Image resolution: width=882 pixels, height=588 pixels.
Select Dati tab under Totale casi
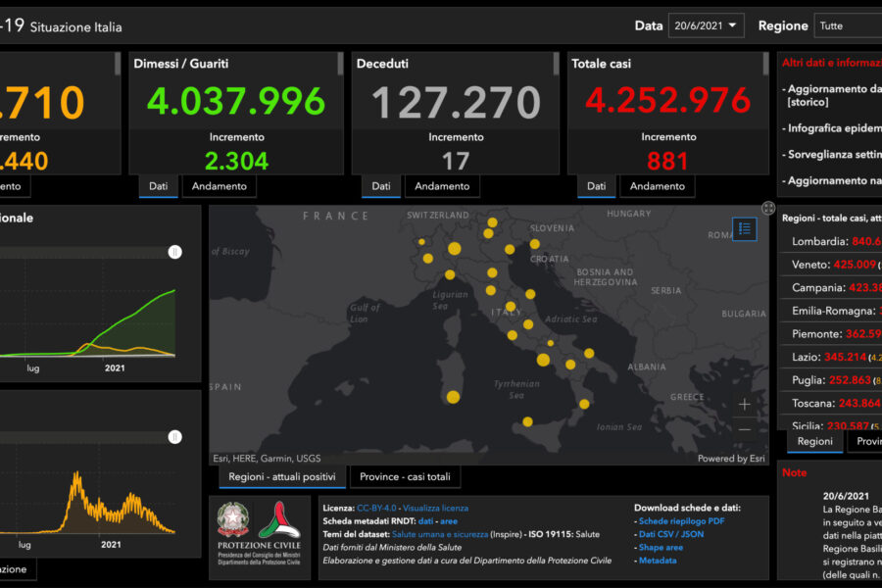coord(595,186)
